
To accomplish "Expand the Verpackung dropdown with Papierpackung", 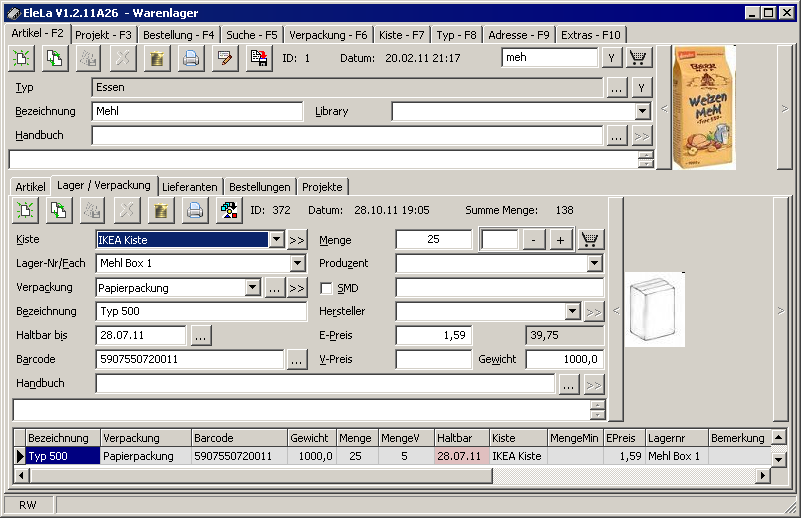I will pyautogui.click(x=252, y=288).
